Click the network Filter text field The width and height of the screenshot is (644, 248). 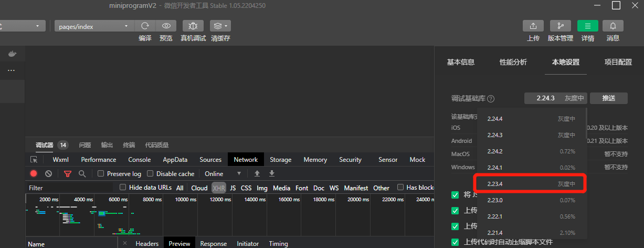tap(69, 188)
